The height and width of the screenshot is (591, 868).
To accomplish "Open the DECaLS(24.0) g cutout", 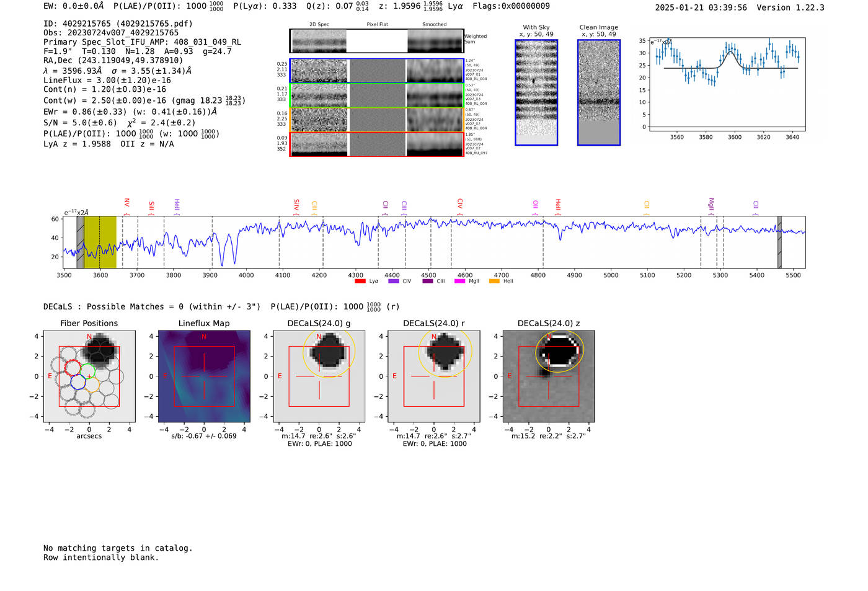I will [x=319, y=376].
